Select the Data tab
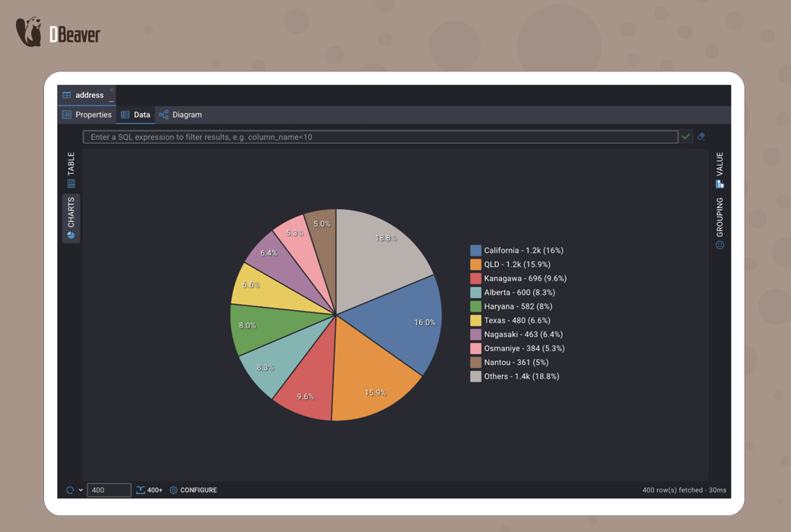791x532 pixels. [x=135, y=115]
